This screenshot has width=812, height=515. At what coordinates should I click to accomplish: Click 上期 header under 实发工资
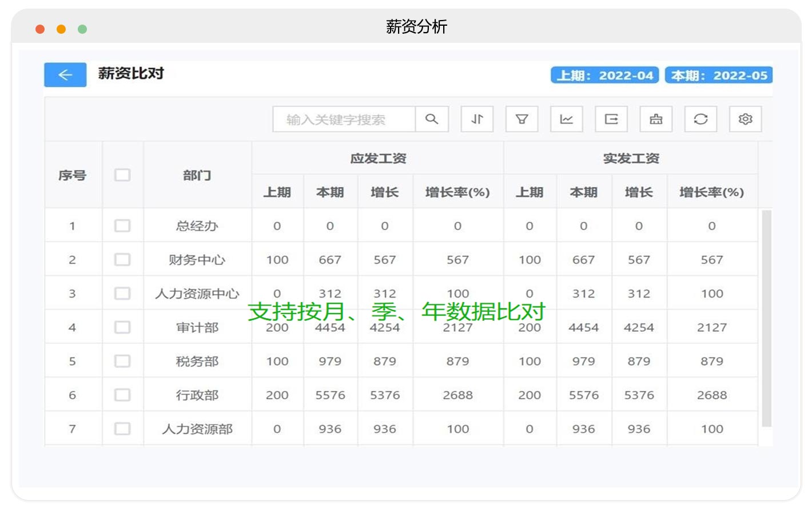[x=530, y=192]
